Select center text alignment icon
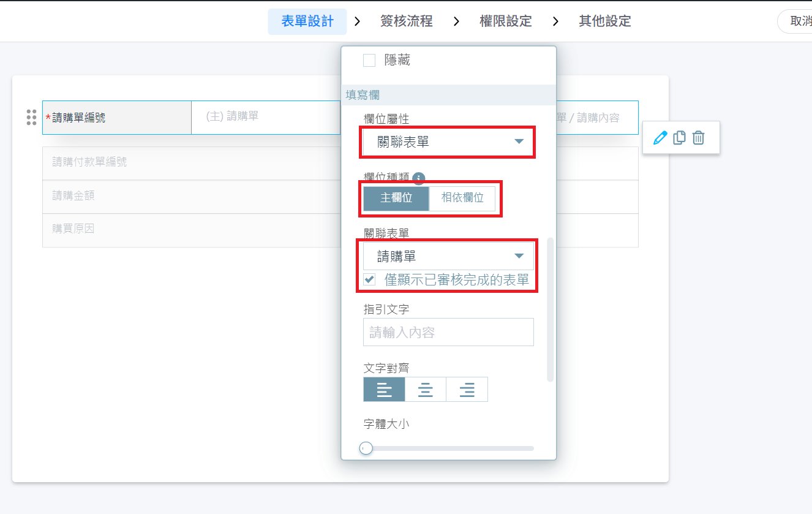The width and height of the screenshot is (812, 514). 426,389
